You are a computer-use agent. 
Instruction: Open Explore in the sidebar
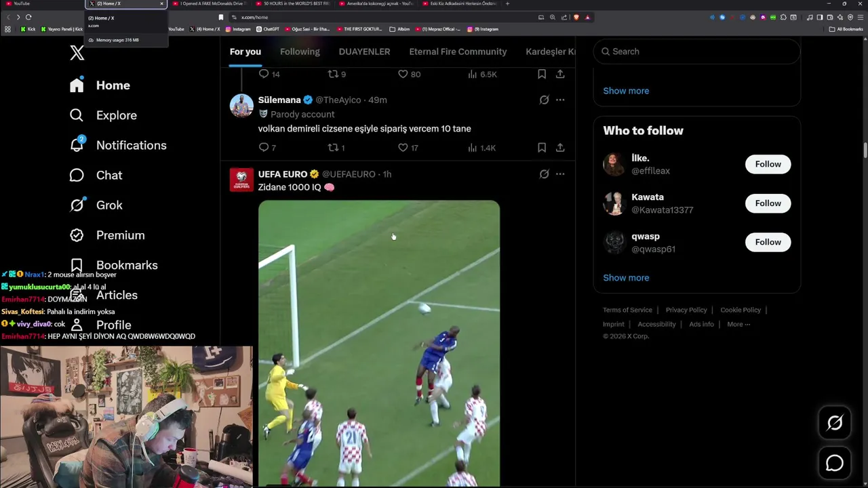(103, 115)
